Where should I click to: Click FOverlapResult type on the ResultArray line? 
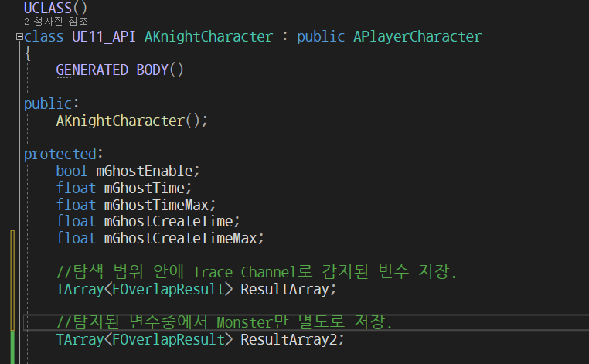click(169, 289)
